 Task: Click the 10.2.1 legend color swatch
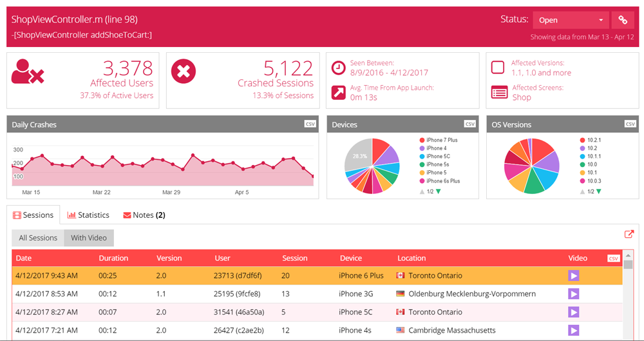pyautogui.click(x=583, y=140)
